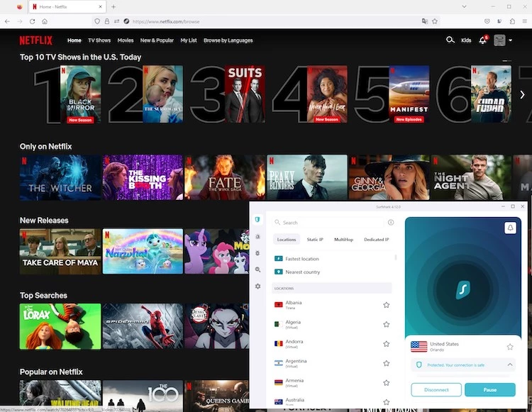The image size is (532, 412).
Task: Open Take Care of Maya thumbnail
Action: 60,251
